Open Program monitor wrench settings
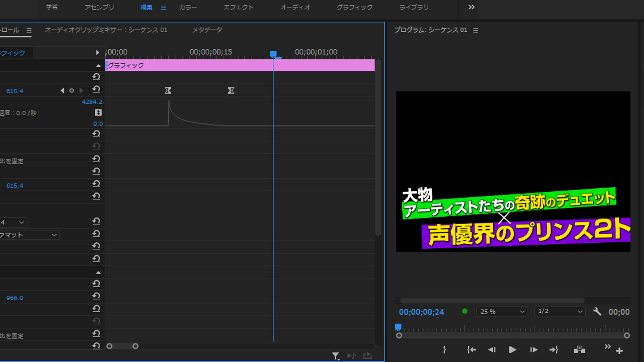644x362 pixels. point(597,312)
